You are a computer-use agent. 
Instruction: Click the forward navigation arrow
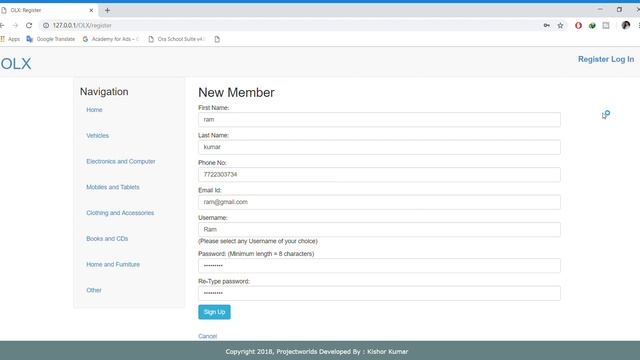click(15, 25)
